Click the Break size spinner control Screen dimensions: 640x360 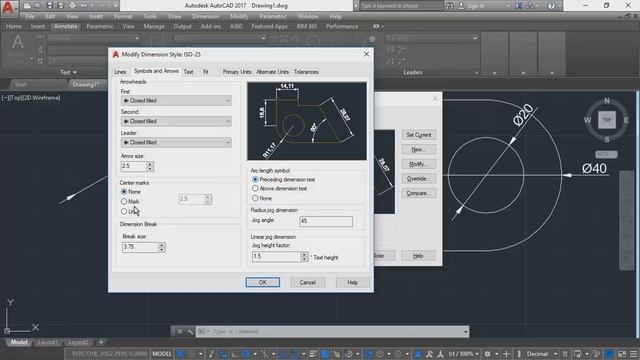(162, 247)
